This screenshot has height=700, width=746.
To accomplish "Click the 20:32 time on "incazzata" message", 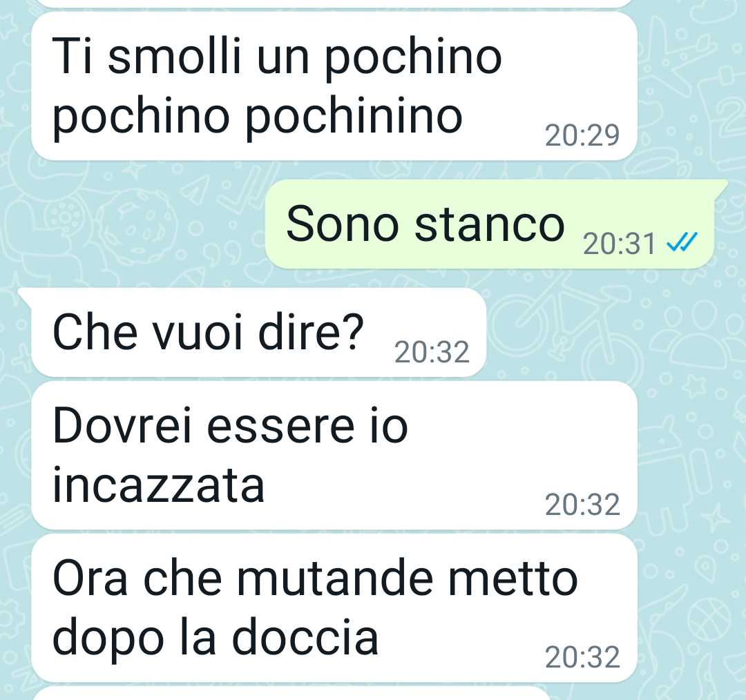I will (582, 505).
